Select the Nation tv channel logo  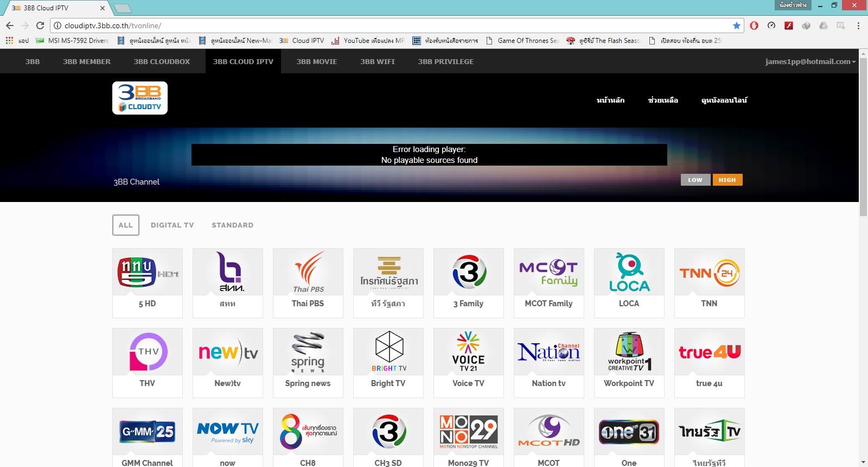tap(549, 352)
